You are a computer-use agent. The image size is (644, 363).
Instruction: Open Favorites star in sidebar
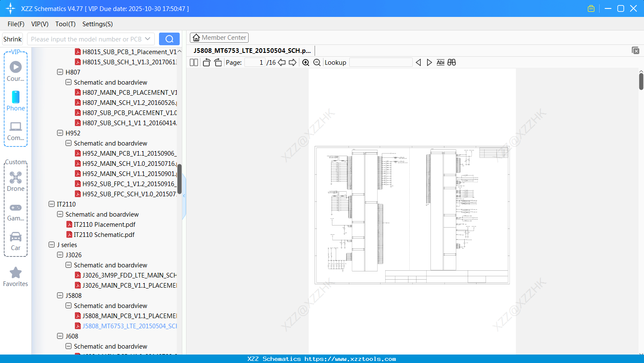coord(16,277)
